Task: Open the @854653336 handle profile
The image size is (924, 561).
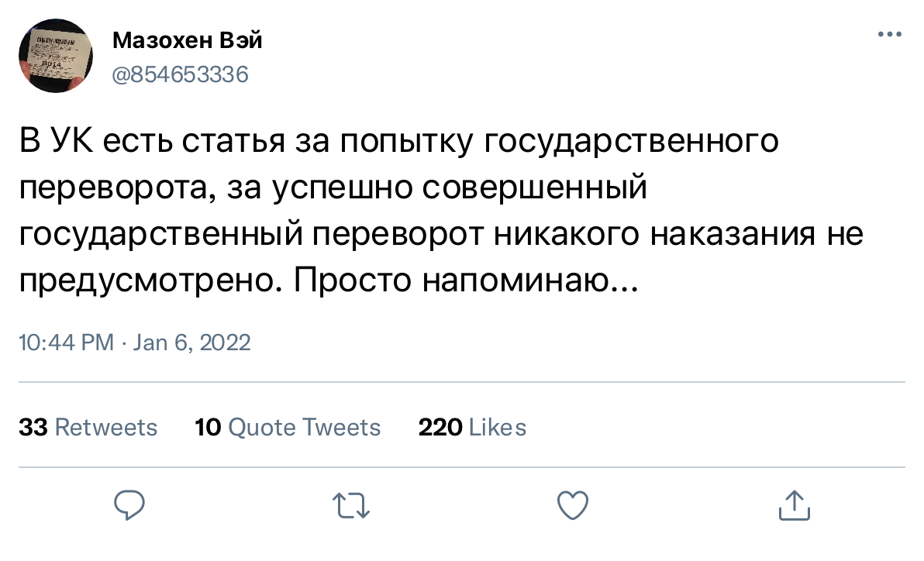Action: (181, 75)
